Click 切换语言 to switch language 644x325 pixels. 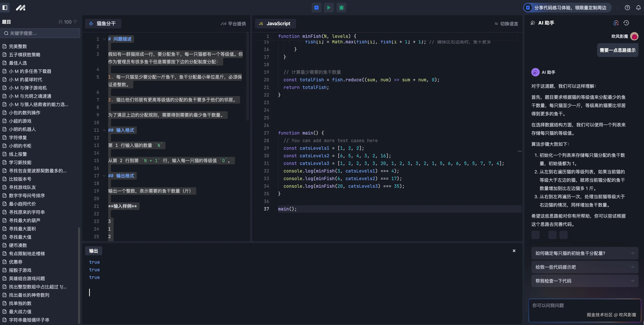[x=506, y=24]
